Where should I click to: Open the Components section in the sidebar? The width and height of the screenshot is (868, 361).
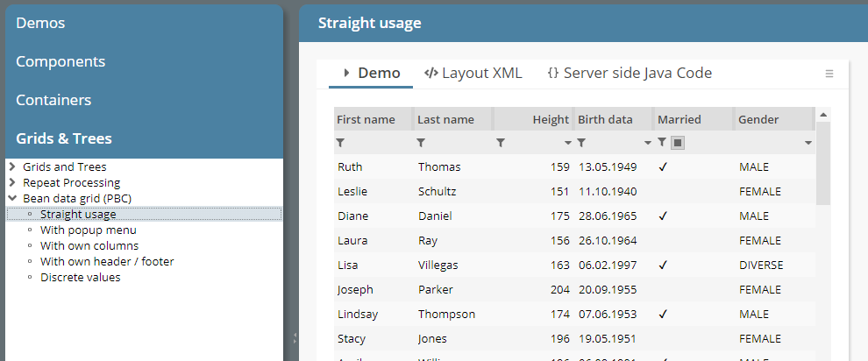[60, 61]
